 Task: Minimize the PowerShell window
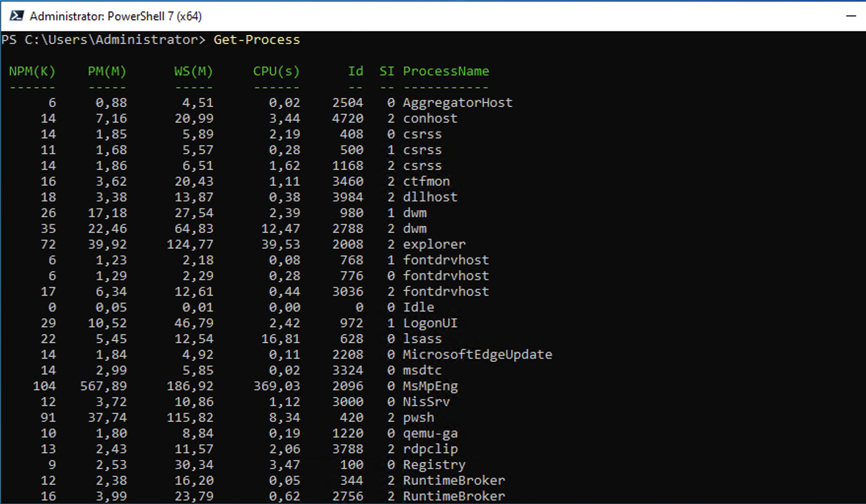pyautogui.click(x=851, y=16)
